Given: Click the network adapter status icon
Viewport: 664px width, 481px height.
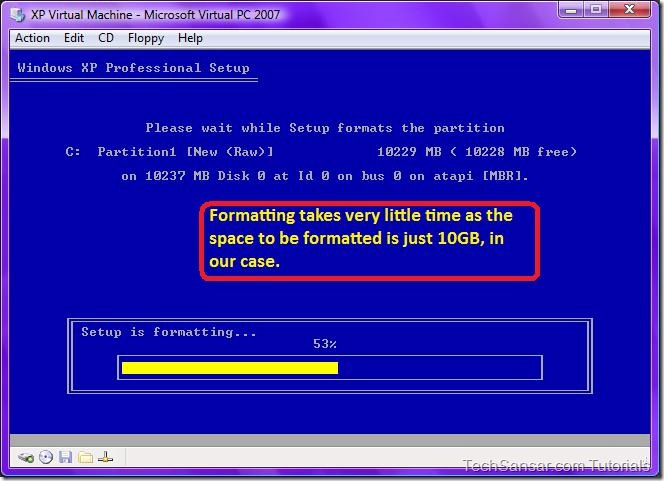Looking at the screenshot, I should click(x=105, y=457).
